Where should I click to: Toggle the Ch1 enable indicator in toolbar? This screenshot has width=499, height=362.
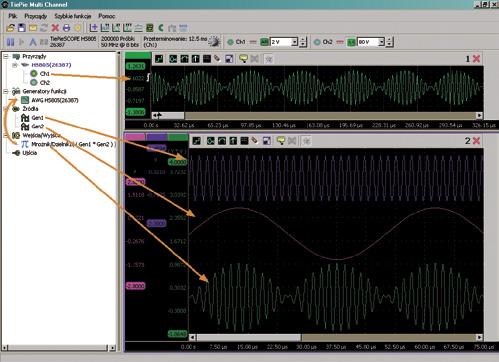230,42
